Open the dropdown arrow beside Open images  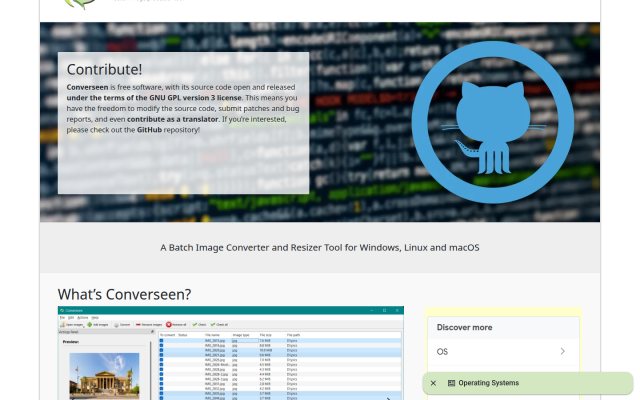click(84, 326)
